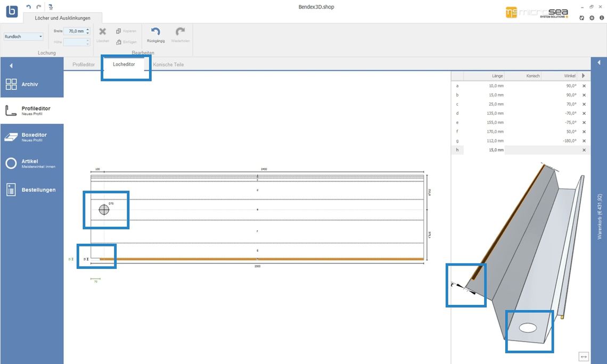The image size is (607, 364).
Task: Delete segment row d with its X
Action: click(584, 113)
